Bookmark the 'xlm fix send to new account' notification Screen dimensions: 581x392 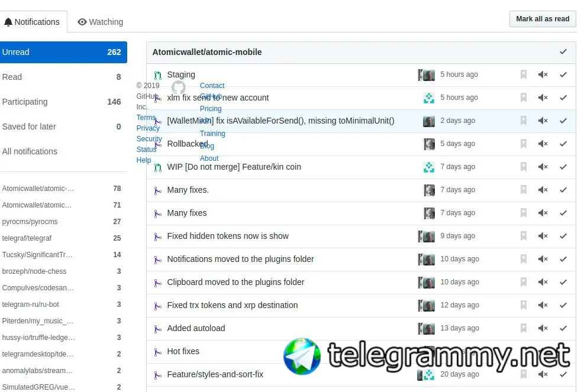pos(524,98)
